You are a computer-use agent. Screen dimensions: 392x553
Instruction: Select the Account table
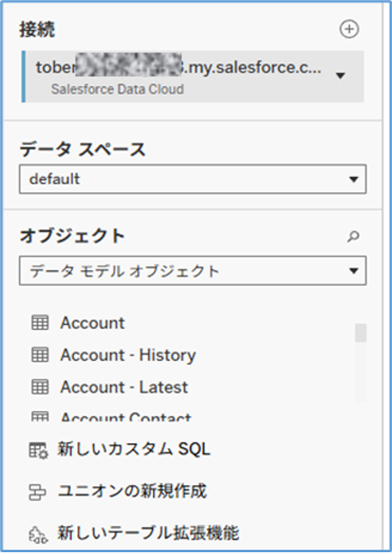click(92, 323)
